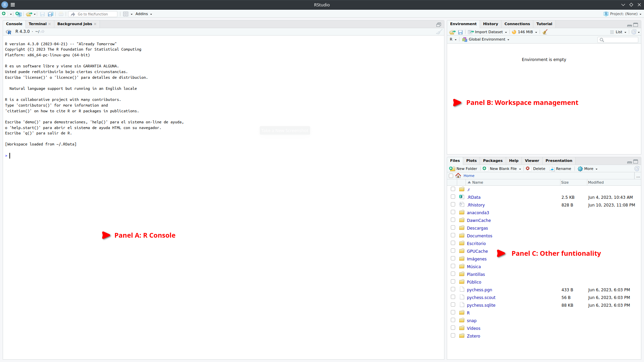Open the Tutorial tab
This screenshot has height=362, width=644.
point(544,24)
